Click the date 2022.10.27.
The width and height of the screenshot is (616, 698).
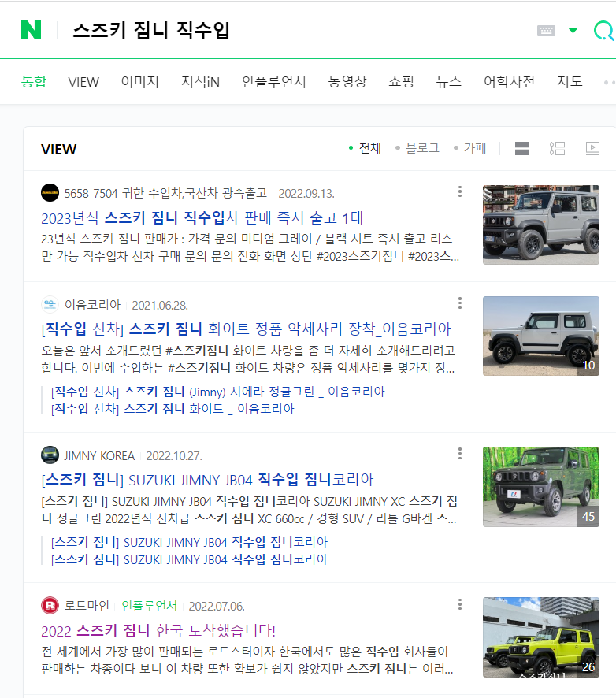[174, 456]
